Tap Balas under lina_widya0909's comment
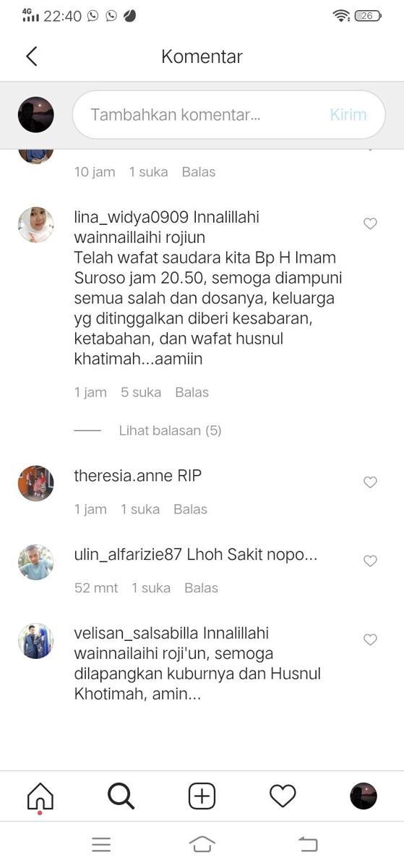 [192, 392]
